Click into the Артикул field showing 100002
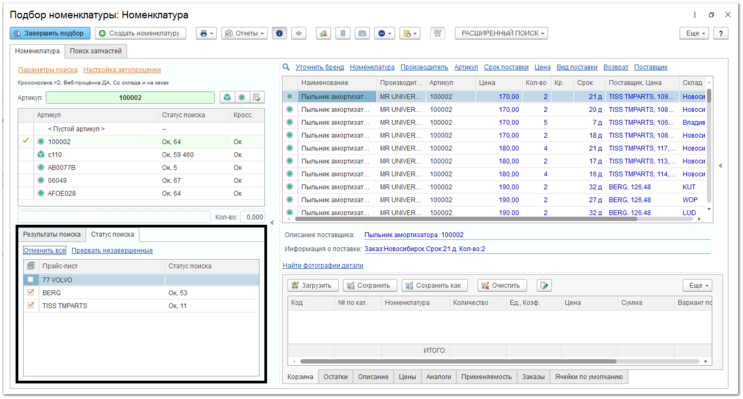The width and height of the screenshot is (743, 399). (130, 97)
